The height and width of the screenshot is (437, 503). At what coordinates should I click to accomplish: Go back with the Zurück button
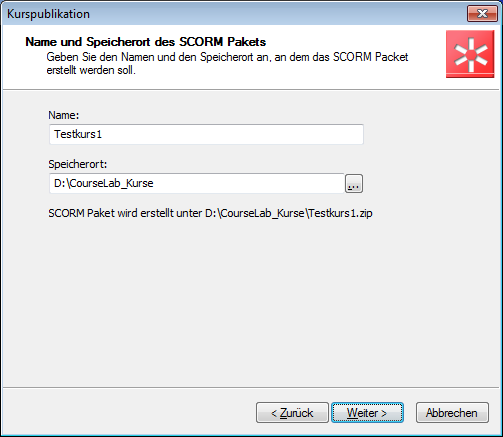click(292, 413)
